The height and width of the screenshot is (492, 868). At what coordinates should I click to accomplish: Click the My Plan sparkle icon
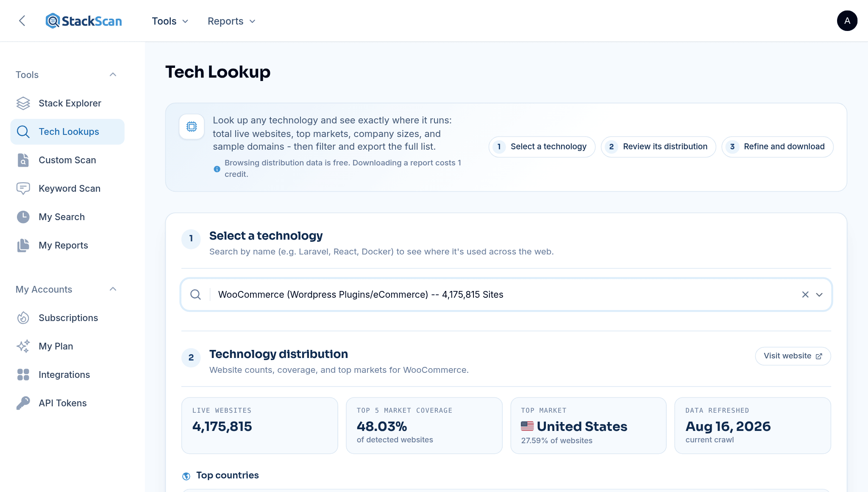(23, 346)
